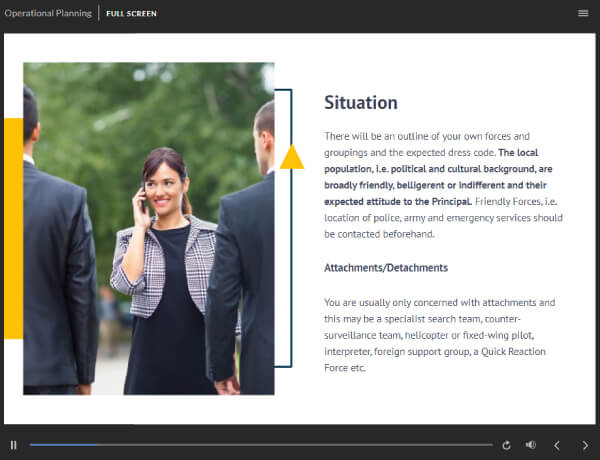Screen dimensions: 600x460
Task: Advance to next slide arrow
Action: [585, 445]
